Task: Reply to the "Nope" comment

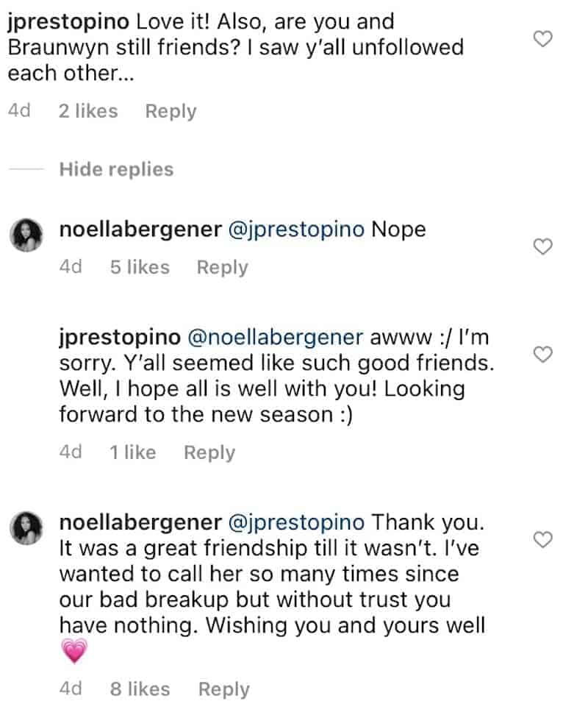Action: pos(222,267)
